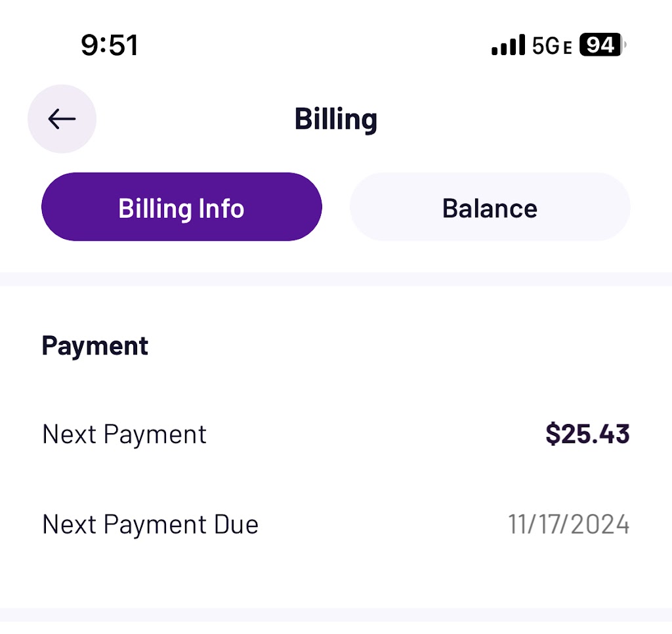This screenshot has width=672, height=634.
Task: Tap the Billing page title
Action: [x=335, y=119]
